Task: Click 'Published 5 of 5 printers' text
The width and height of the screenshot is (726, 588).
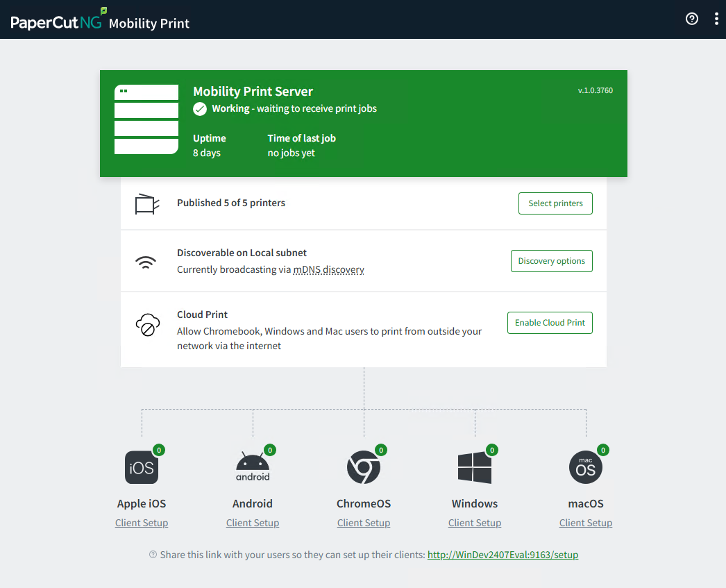Action: pyautogui.click(x=231, y=203)
